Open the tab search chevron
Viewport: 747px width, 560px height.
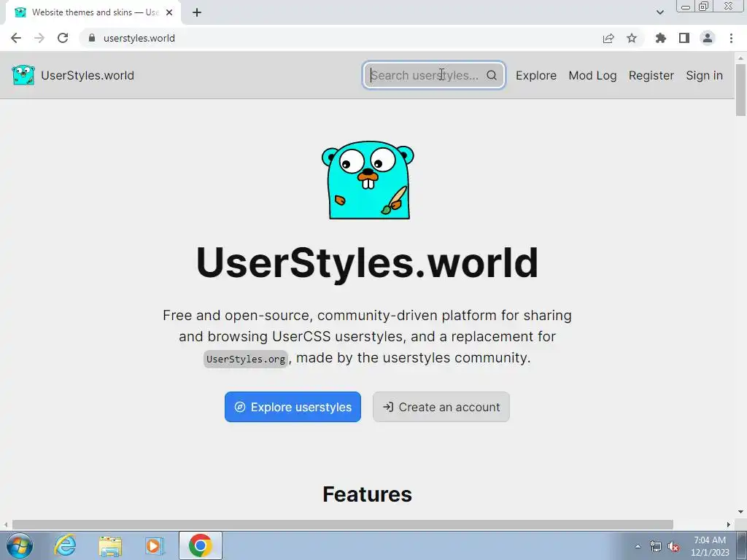(x=659, y=12)
